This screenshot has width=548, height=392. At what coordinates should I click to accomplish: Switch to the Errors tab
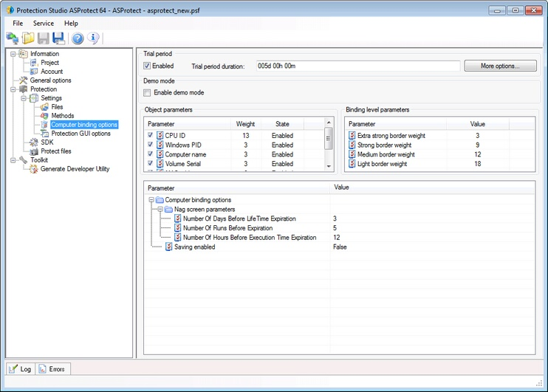(53, 368)
